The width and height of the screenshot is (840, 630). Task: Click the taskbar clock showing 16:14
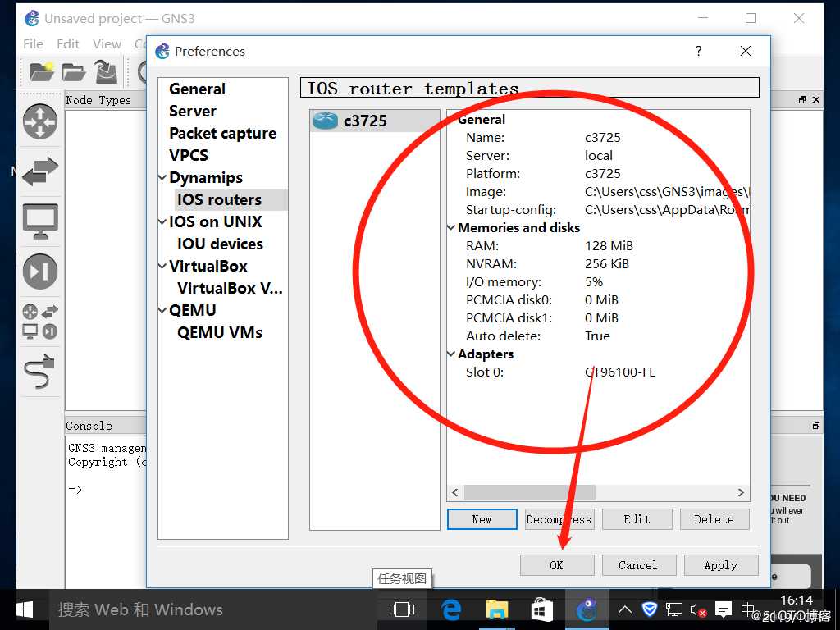[x=797, y=600]
